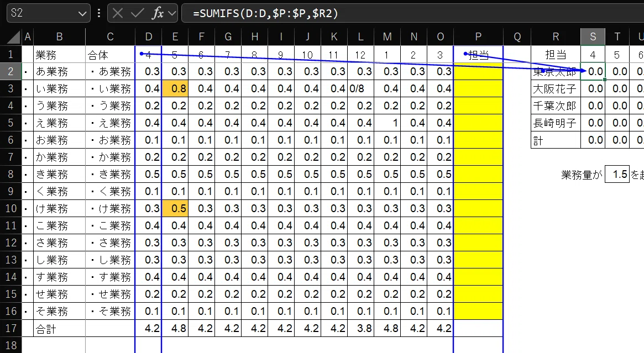Select row 3 header

point(11,88)
